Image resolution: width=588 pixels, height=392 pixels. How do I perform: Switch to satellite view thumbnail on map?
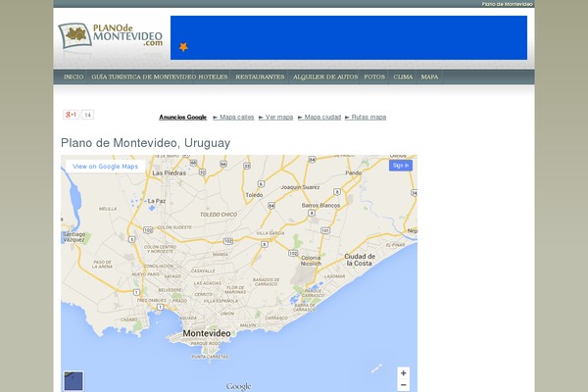click(73, 381)
